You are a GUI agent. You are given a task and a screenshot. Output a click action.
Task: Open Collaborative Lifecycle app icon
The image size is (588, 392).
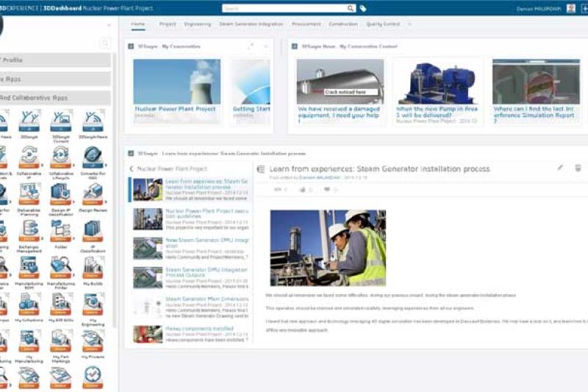61,158
